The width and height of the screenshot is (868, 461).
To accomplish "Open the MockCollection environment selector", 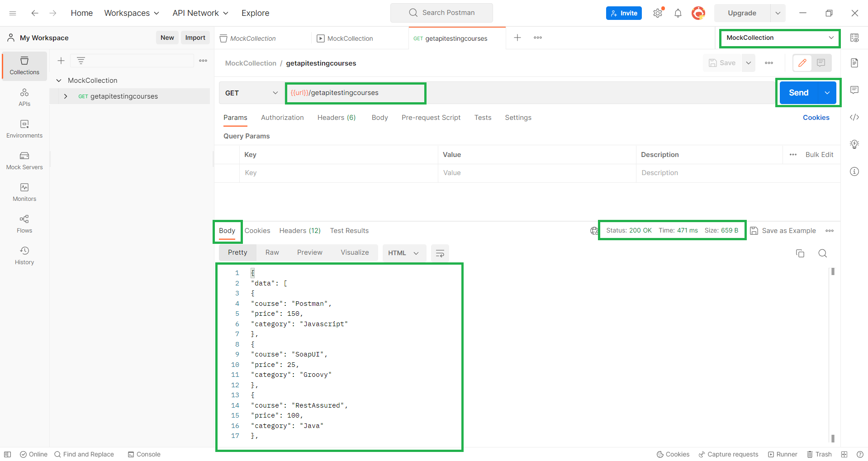I will tap(779, 38).
